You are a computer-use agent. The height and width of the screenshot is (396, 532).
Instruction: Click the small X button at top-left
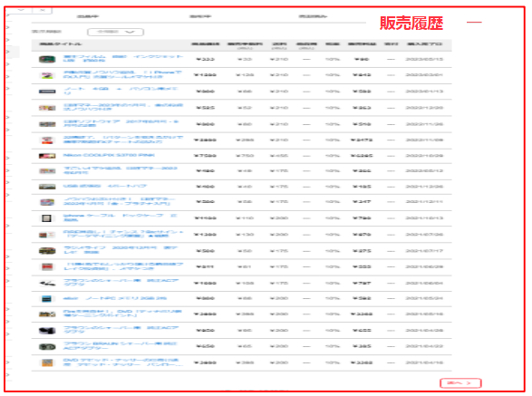pyautogui.click(x=42, y=10)
